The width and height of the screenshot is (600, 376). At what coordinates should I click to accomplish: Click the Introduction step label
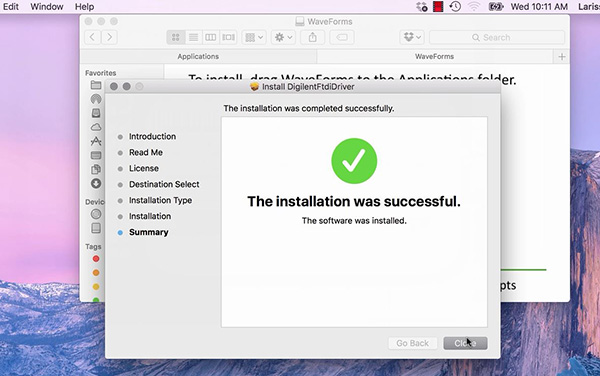click(152, 136)
